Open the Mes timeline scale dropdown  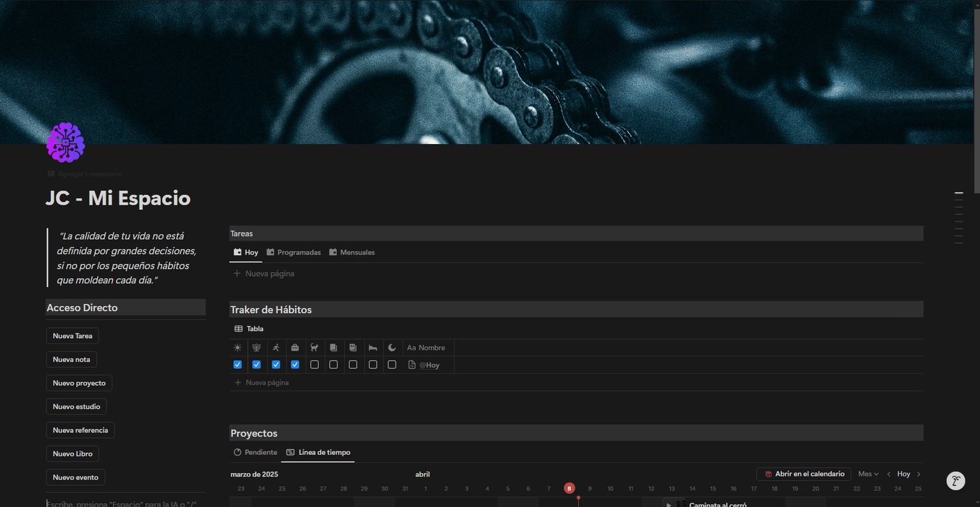point(868,474)
